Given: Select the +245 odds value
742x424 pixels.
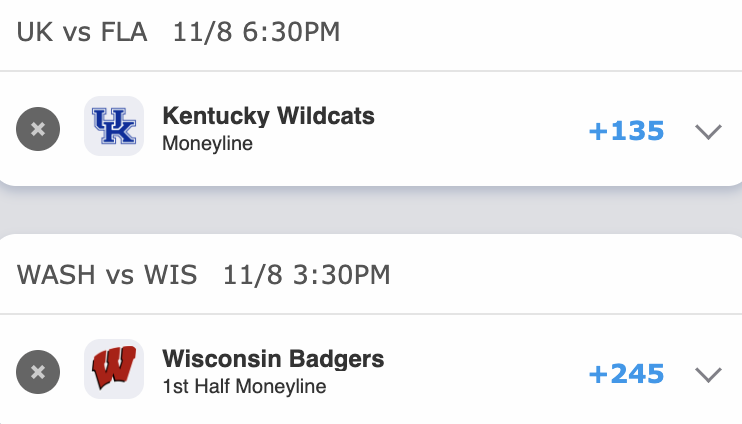Looking at the screenshot, I should pos(627,374).
